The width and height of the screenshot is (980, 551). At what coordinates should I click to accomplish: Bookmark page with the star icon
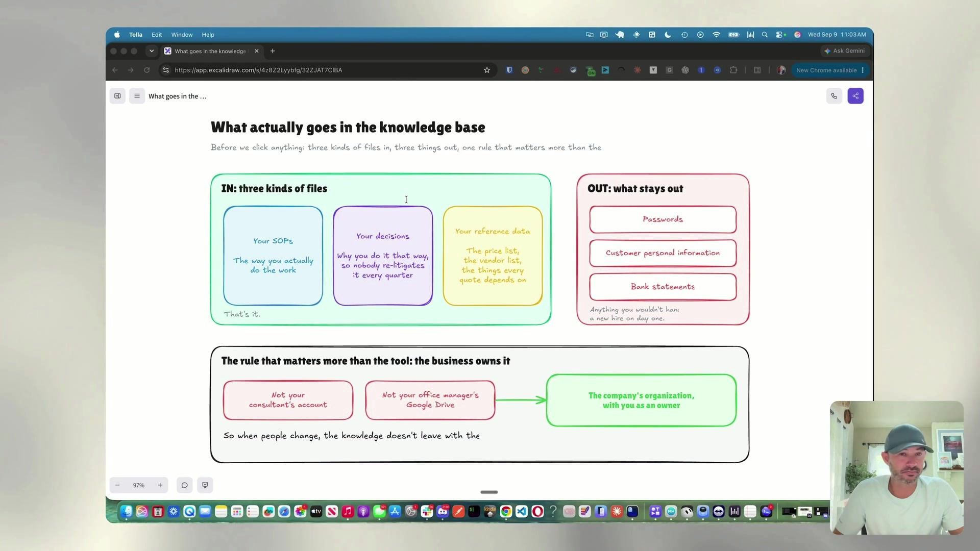487,70
